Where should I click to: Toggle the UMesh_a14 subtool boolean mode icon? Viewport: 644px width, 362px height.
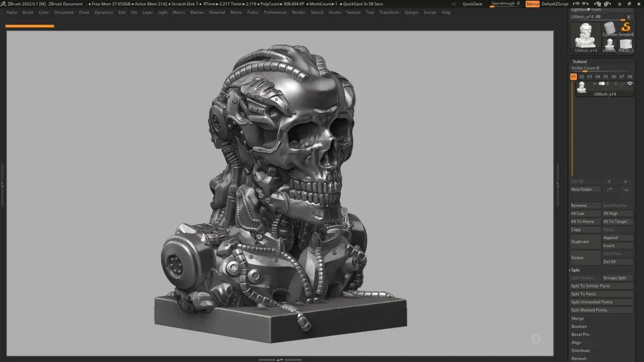coord(602,84)
